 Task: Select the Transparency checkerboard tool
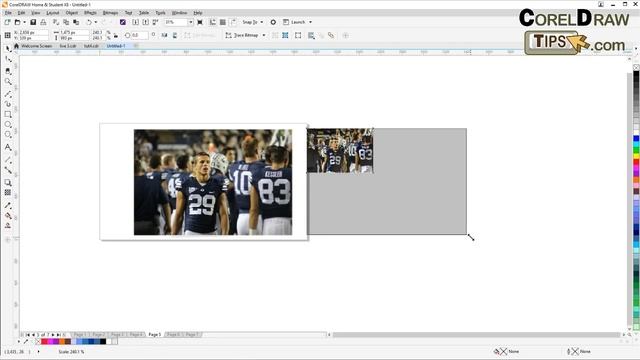8,193
